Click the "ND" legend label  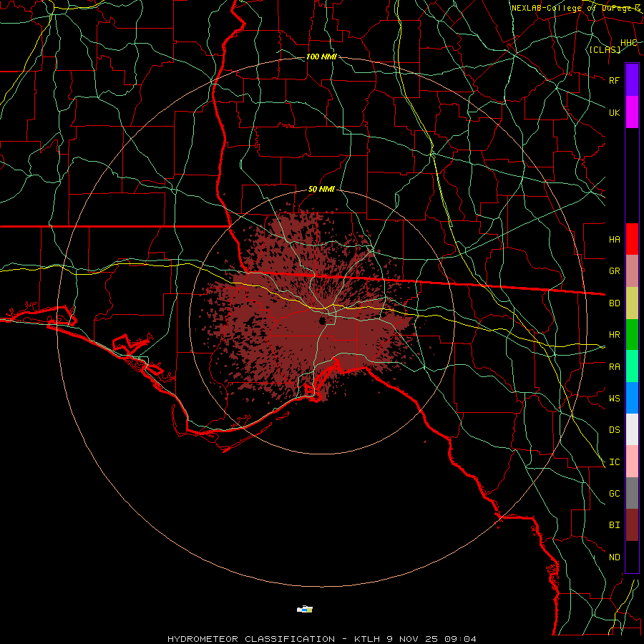tap(614, 557)
